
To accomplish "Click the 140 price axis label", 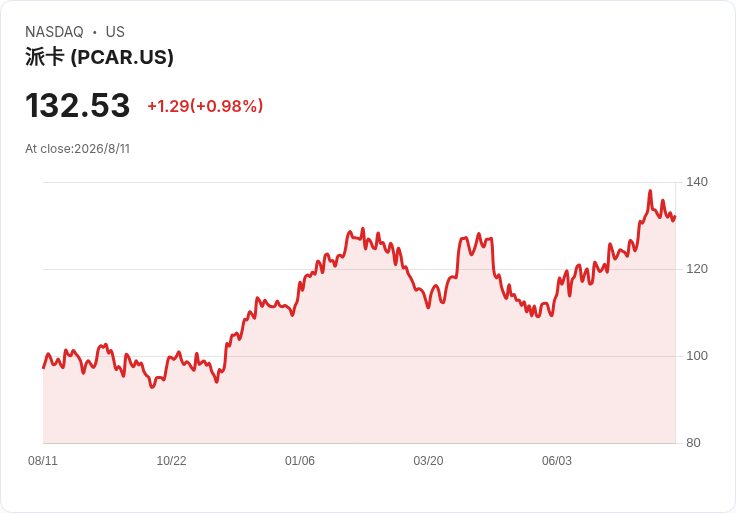I will 697,182.
